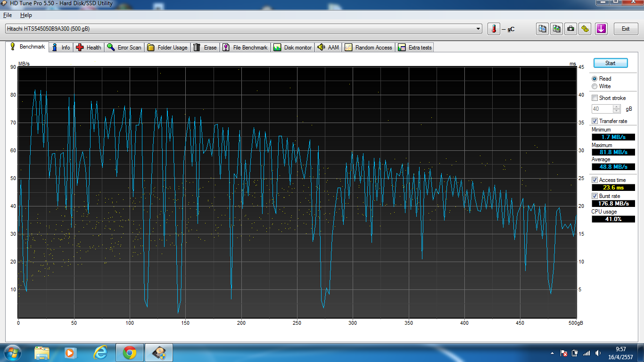Click the thermometer temperature icon
The image size is (644, 362).
point(494,29)
